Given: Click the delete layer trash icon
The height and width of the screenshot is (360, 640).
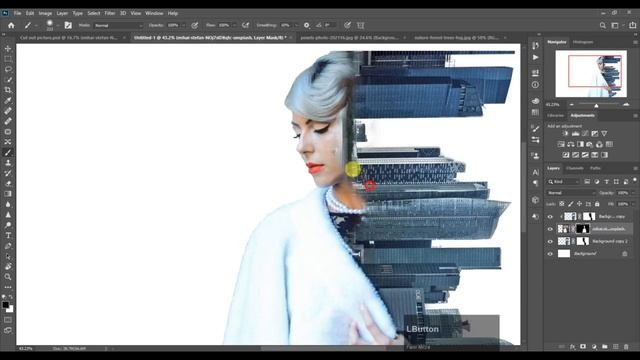Looking at the screenshot, I should pos(626,347).
